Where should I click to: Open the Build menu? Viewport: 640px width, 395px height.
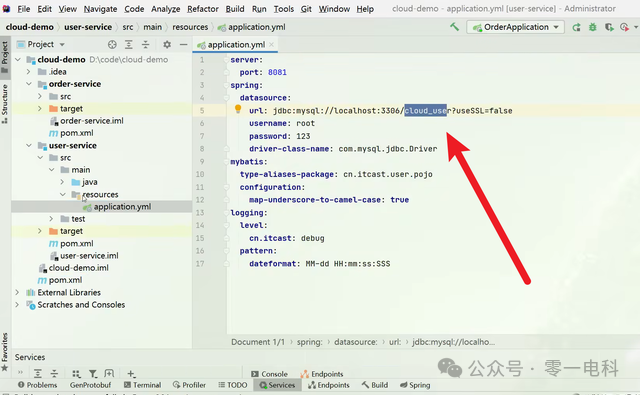click(235, 9)
